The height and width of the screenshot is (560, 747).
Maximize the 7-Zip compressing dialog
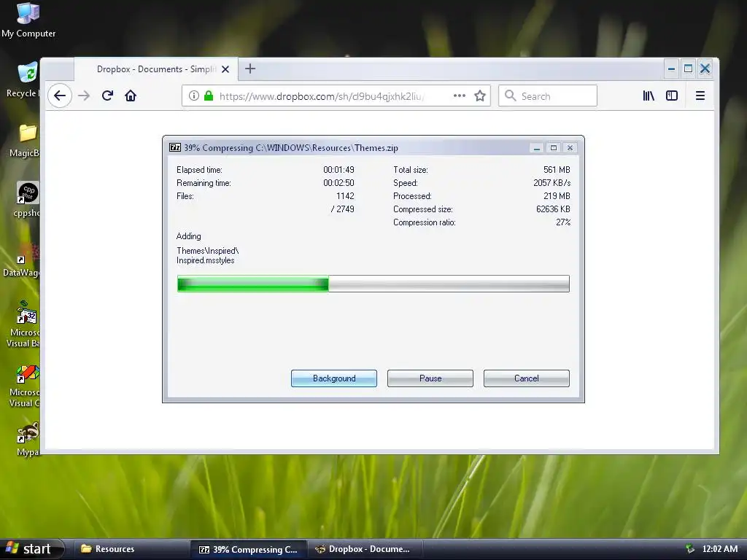553,148
